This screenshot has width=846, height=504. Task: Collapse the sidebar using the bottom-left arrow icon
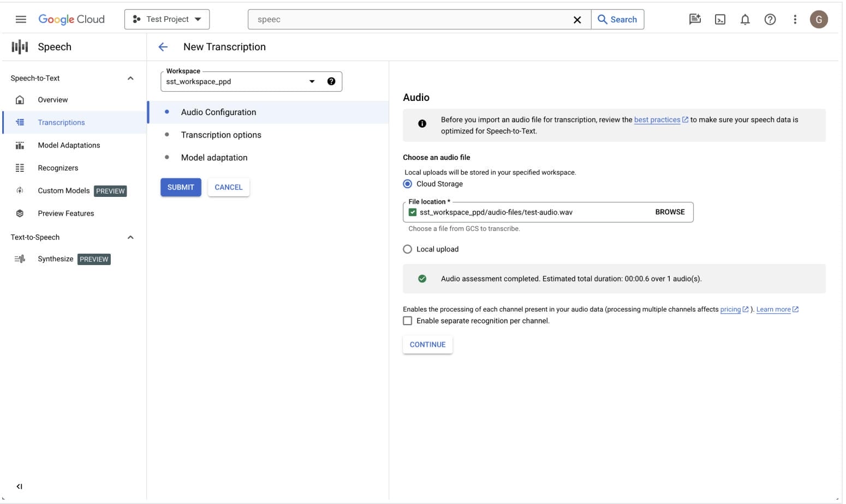tap(19, 487)
